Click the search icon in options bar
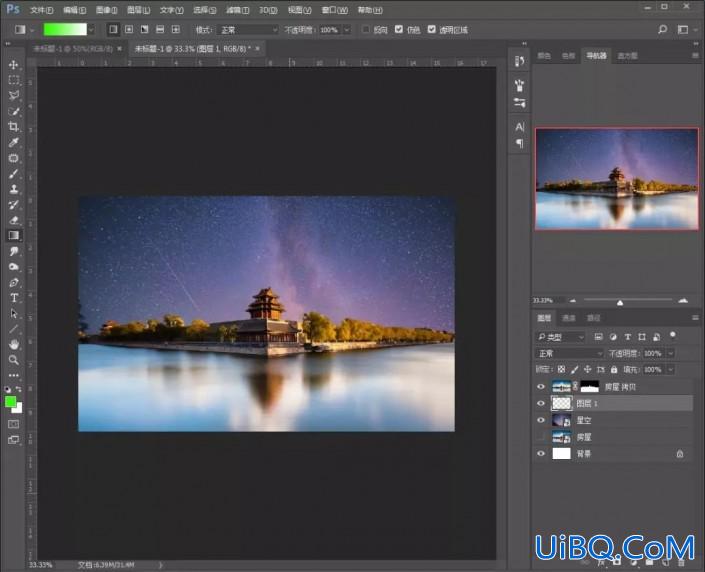Screen dimensions: 705x572 point(662,30)
